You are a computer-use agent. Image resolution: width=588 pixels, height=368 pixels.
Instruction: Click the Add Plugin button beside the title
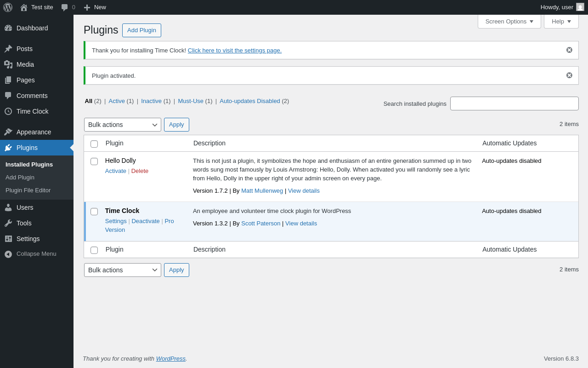click(x=141, y=30)
